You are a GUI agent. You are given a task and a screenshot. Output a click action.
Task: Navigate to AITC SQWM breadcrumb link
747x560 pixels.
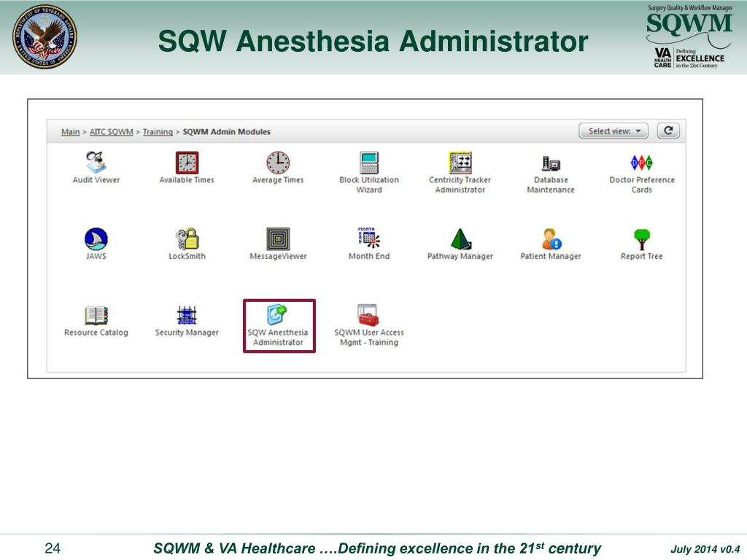point(112,132)
